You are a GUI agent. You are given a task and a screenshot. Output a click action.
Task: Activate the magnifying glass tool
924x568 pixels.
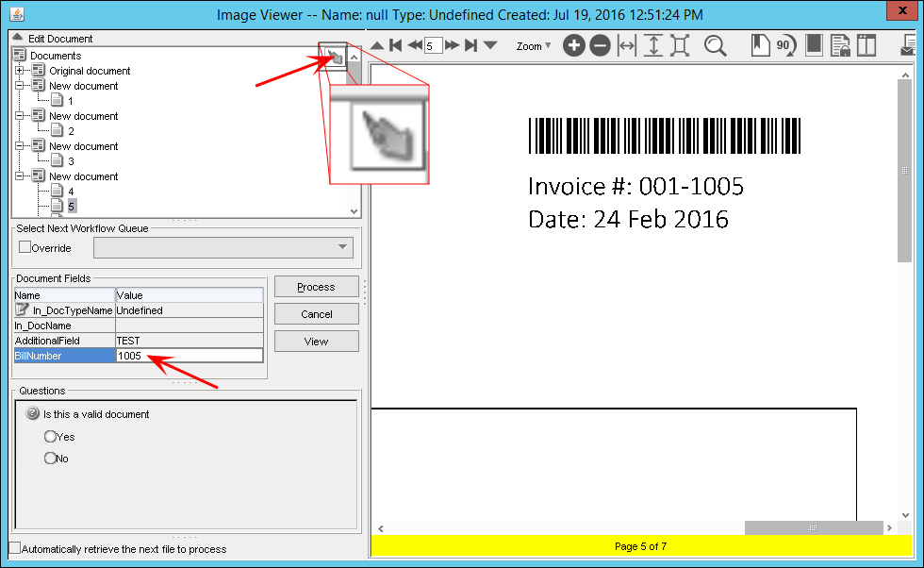click(716, 45)
